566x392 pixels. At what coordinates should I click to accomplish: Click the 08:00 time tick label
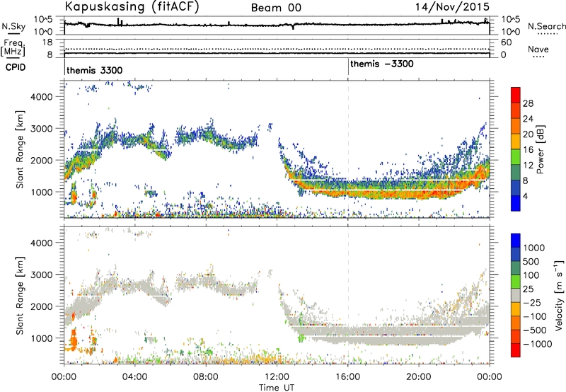point(206,377)
